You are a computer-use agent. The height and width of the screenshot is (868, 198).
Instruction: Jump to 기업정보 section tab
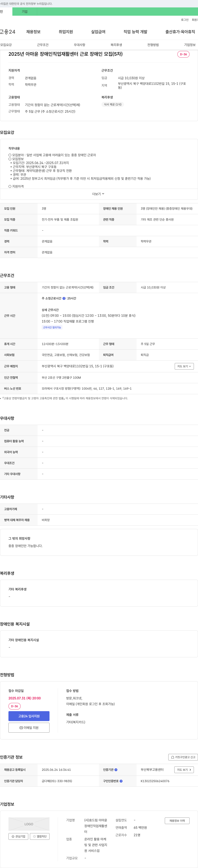190,45
